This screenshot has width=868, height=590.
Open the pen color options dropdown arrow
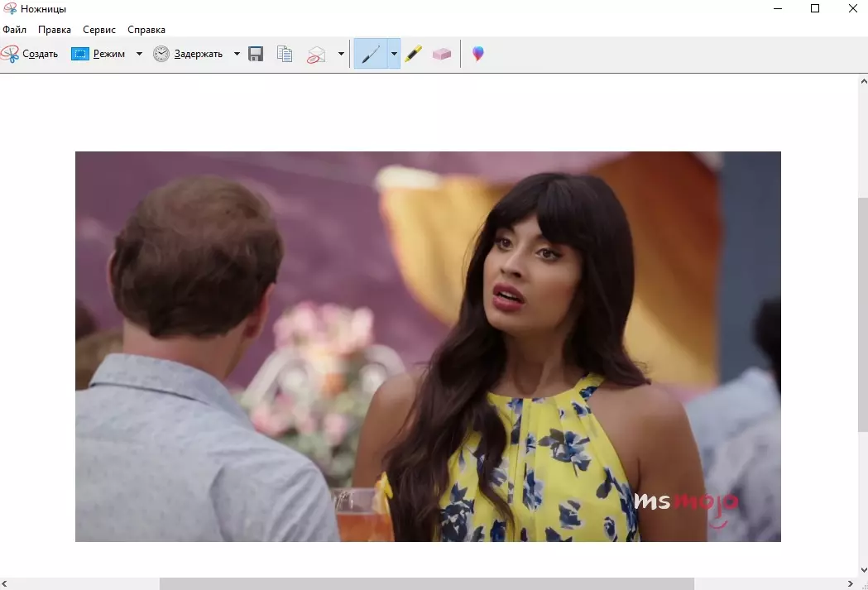click(394, 54)
